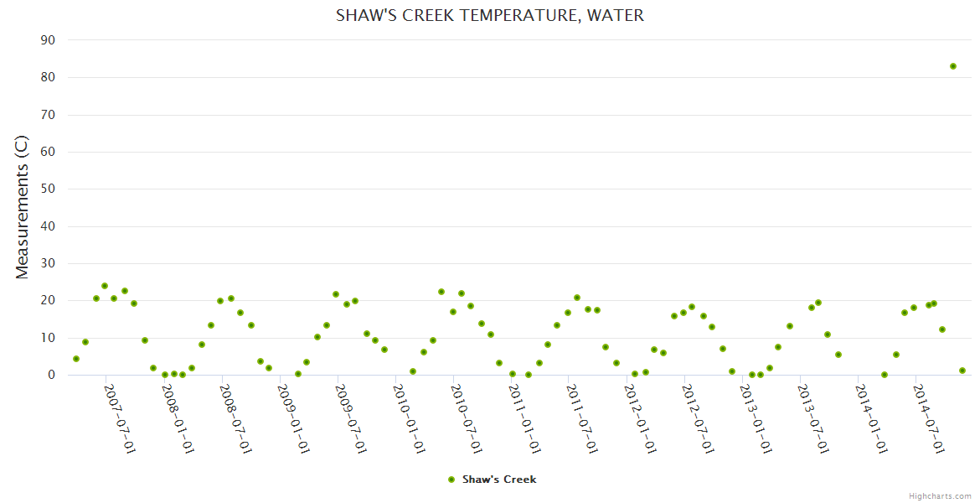Click the 2009-07-01 x-axis label
Screen dimensions: 980x503
point(350,418)
